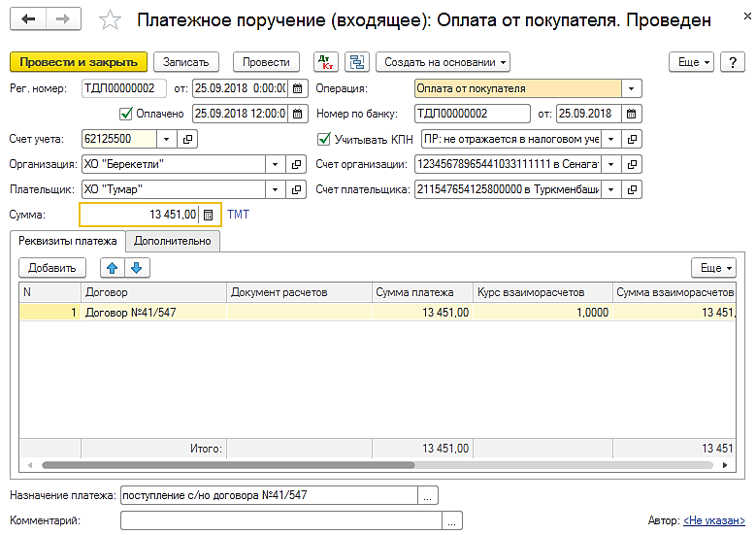This screenshot has width=756, height=535.
Task: Click the back navigation arrow
Action: pyautogui.click(x=28, y=19)
